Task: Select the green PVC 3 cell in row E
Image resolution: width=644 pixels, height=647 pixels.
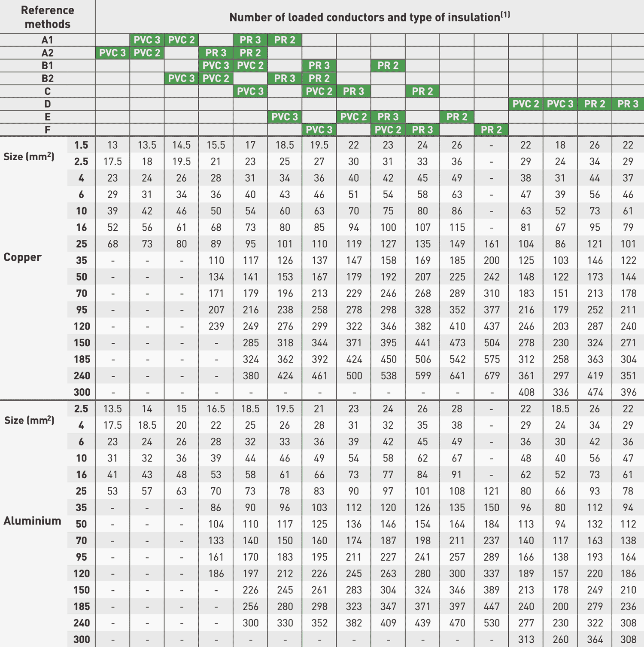Action: tap(285, 117)
